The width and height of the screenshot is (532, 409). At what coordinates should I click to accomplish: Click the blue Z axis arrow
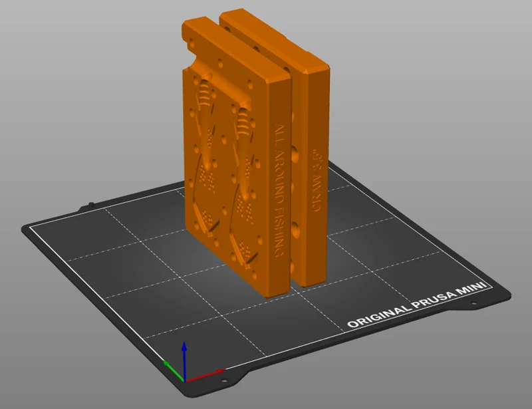click(x=184, y=361)
